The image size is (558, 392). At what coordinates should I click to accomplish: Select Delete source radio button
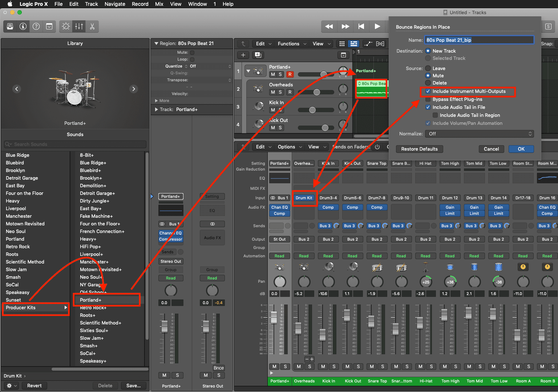[428, 83]
